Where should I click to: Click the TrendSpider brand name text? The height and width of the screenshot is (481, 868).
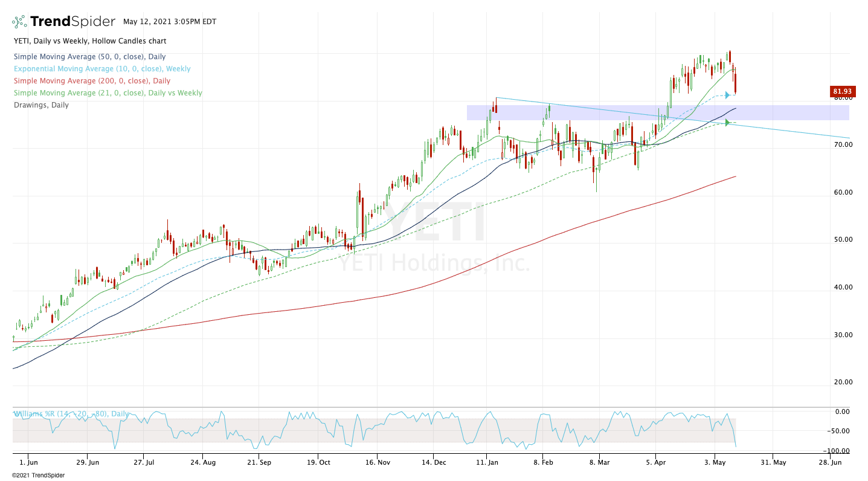(x=72, y=22)
